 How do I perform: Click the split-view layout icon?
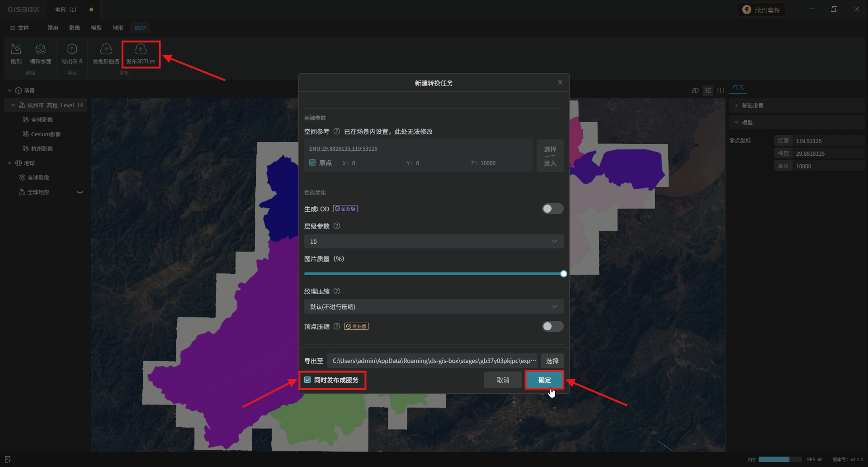[x=721, y=91]
